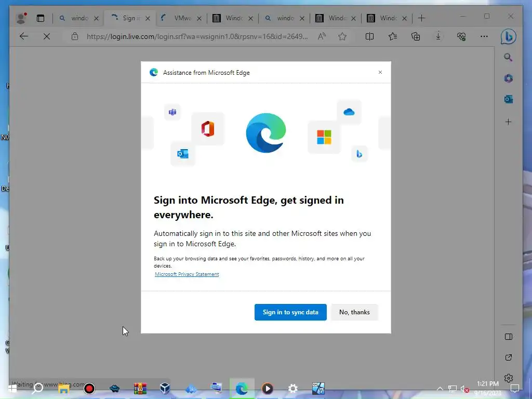Image resolution: width=532 pixels, height=399 pixels.
Task: Toggle the sidebar panel icon at bottom
Action: point(508,337)
